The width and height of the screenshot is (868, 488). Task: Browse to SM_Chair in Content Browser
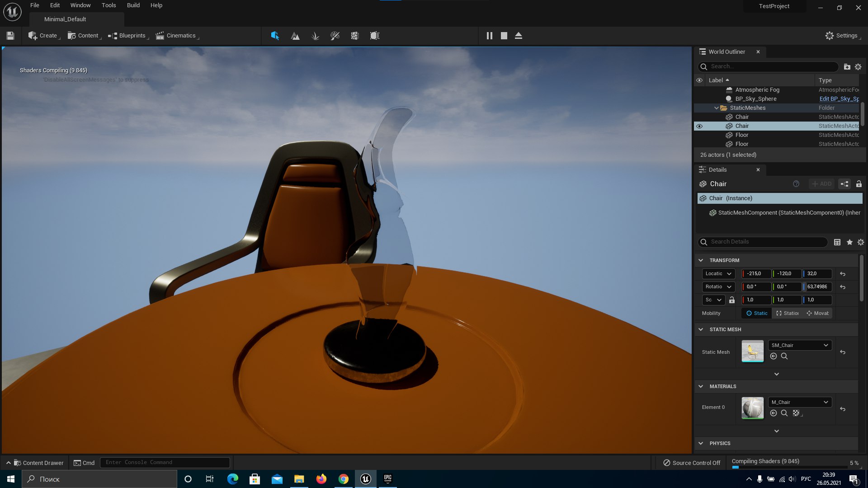(784, 357)
